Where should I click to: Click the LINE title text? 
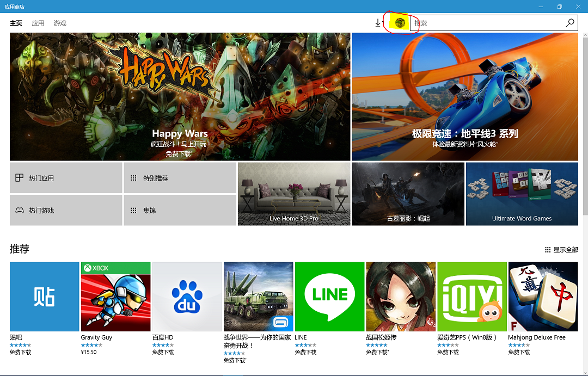301,337
